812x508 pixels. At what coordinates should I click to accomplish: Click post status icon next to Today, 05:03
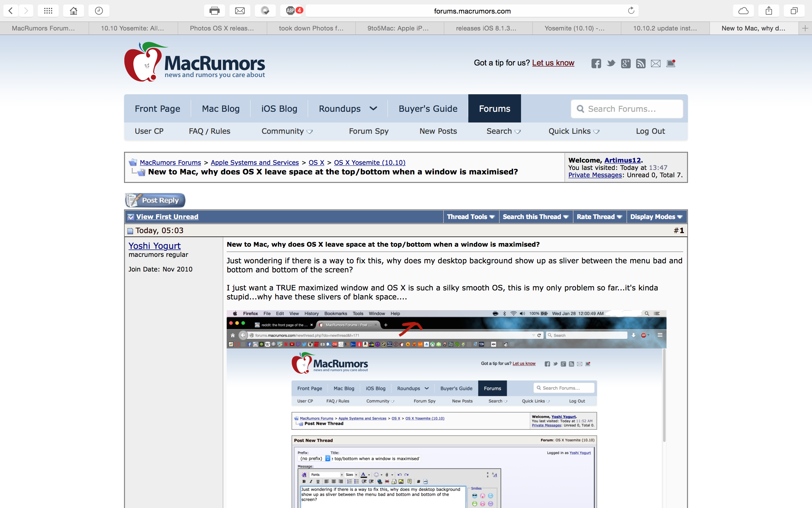[130, 231]
